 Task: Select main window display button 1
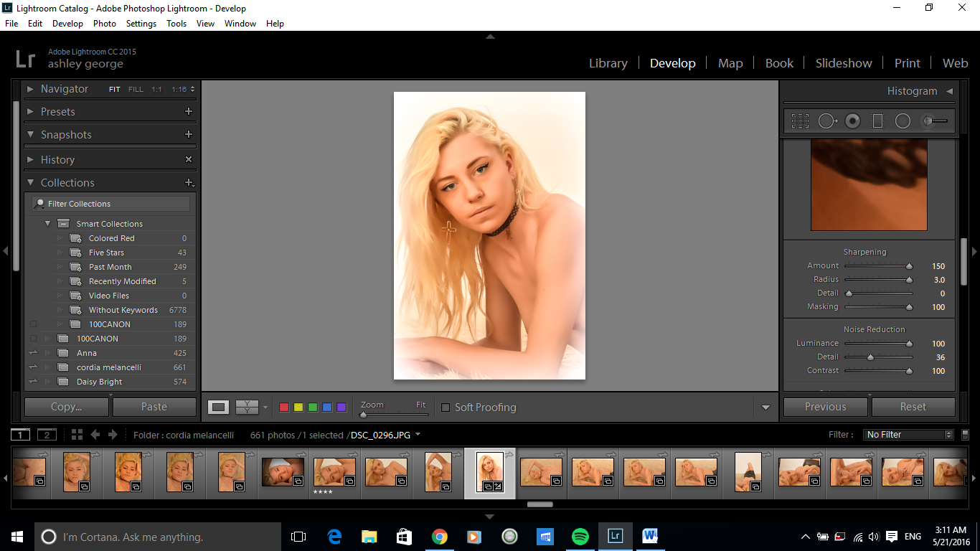(x=21, y=435)
